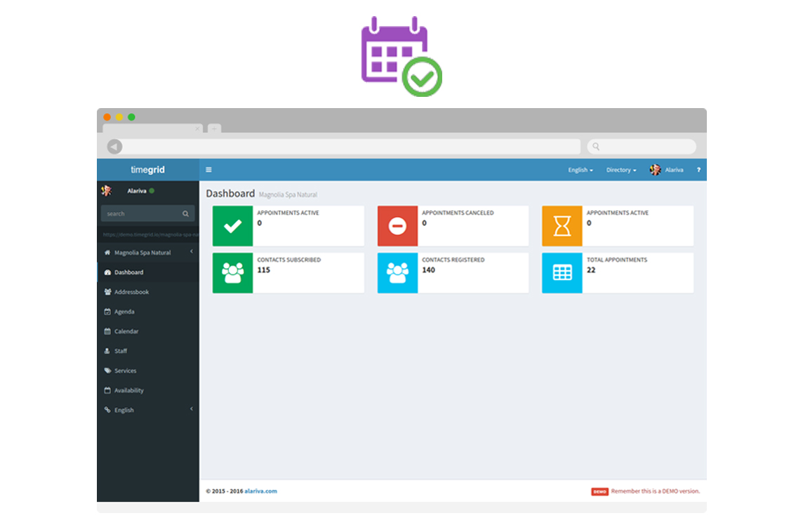
Task: Click the green online status dot
Action: click(x=152, y=191)
